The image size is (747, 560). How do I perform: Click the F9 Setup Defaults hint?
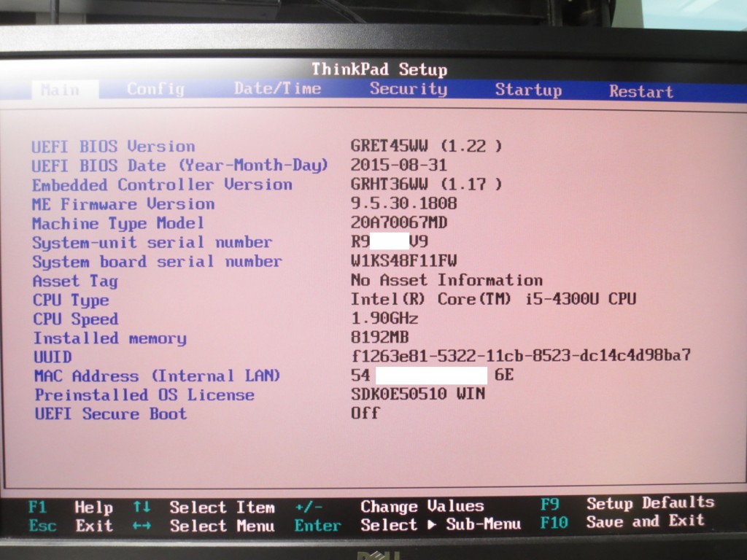[x=627, y=503]
